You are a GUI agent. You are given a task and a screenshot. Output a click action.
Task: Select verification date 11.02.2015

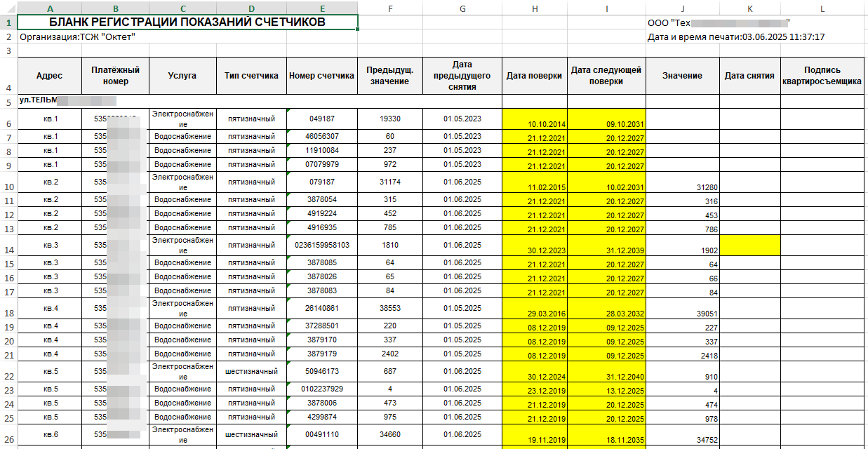pyautogui.click(x=535, y=182)
